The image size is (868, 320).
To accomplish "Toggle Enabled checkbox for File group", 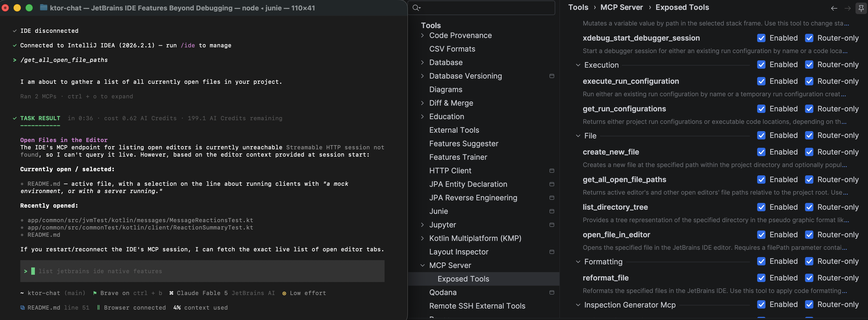I will click(761, 135).
